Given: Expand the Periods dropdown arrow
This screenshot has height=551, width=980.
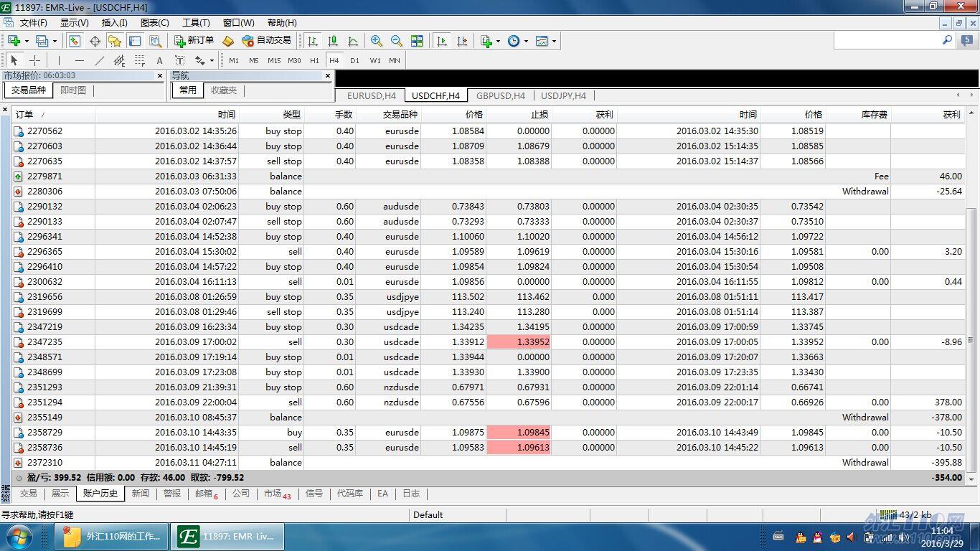Looking at the screenshot, I should click(x=526, y=41).
